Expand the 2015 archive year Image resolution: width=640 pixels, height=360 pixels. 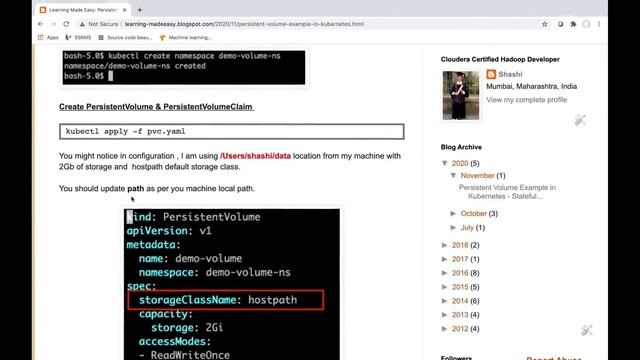pos(445,287)
